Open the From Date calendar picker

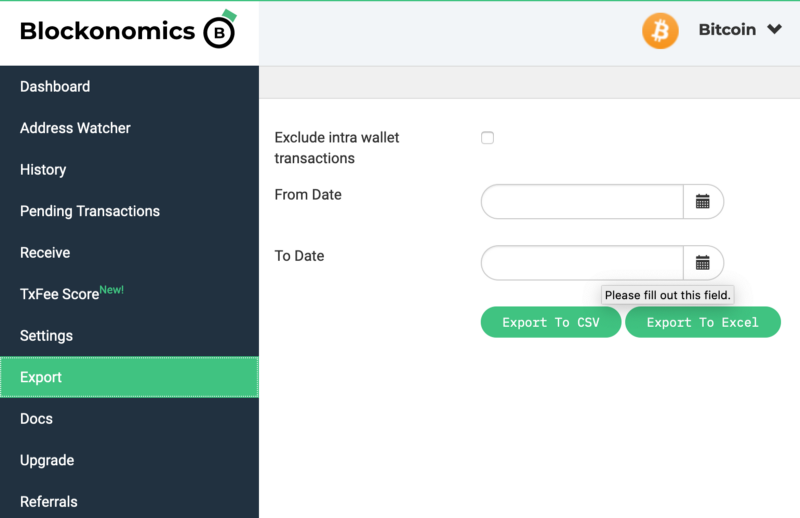(703, 202)
